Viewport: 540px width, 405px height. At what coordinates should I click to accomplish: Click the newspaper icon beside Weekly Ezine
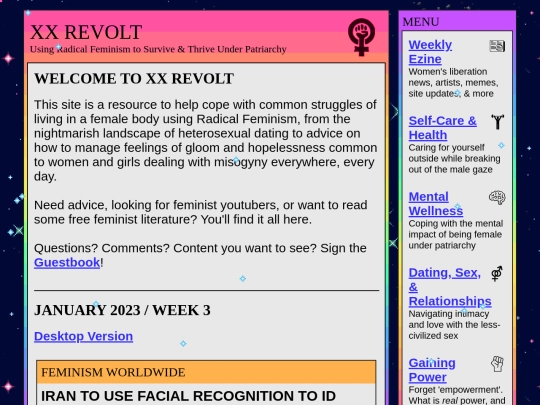coord(497,46)
